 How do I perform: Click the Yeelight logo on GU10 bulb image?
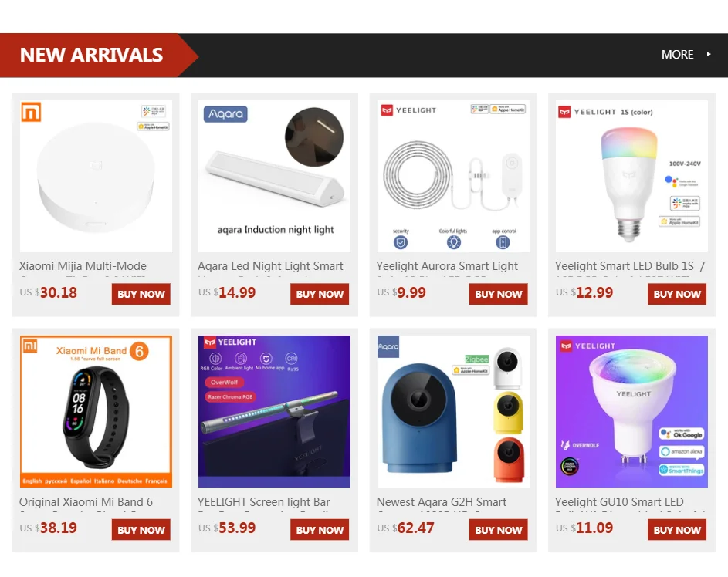(587, 346)
